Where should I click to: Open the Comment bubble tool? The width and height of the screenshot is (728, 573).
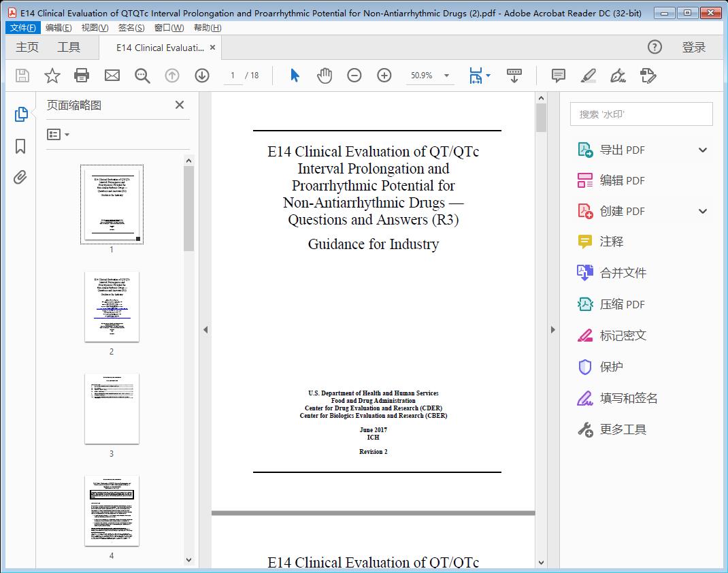point(557,76)
